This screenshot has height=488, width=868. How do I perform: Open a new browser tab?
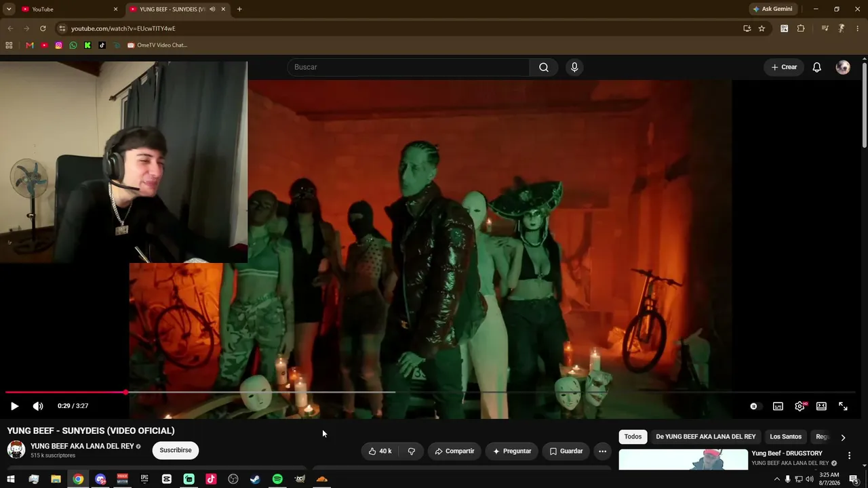[239, 9]
